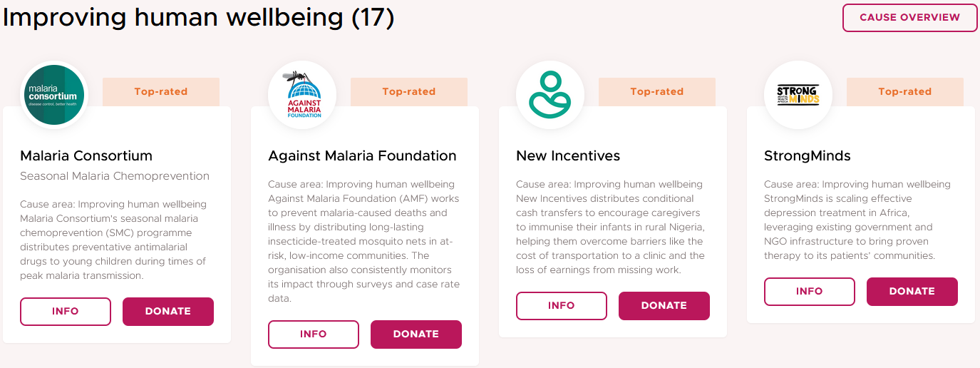This screenshot has width=980, height=368.
Task: Open Info for Malaria Consortium
Action: (66, 312)
